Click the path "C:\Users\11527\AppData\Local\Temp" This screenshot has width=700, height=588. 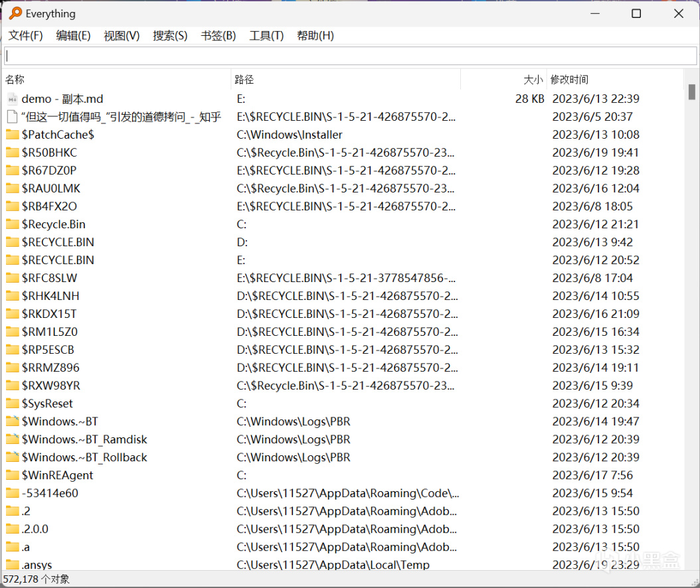click(x=333, y=565)
